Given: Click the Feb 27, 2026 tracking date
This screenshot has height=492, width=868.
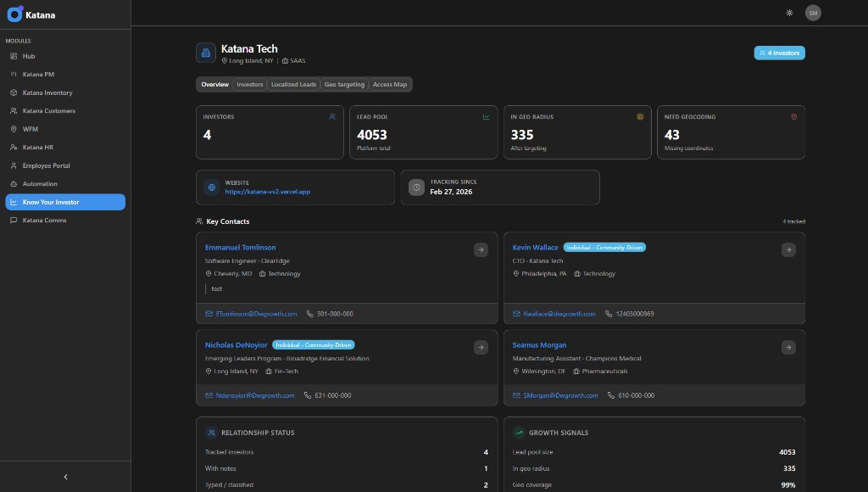Looking at the screenshot, I should point(451,192).
